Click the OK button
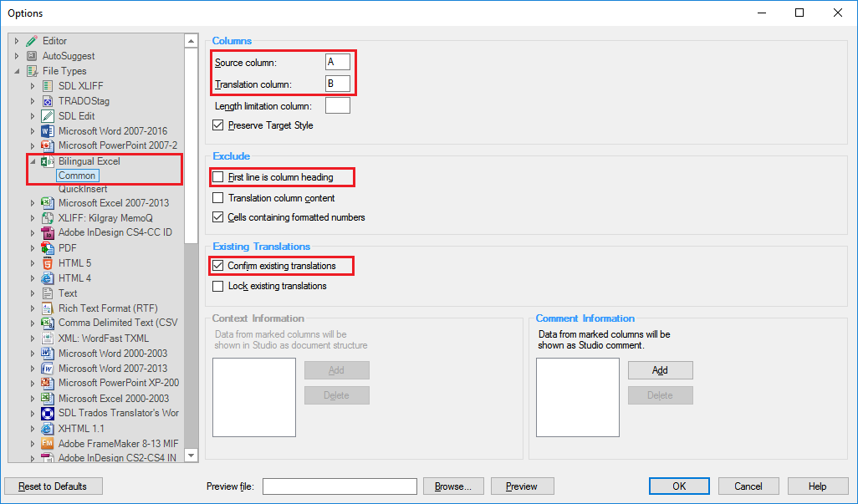Image resolution: width=858 pixels, height=504 pixels. pyautogui.click(x=679, y=486)
